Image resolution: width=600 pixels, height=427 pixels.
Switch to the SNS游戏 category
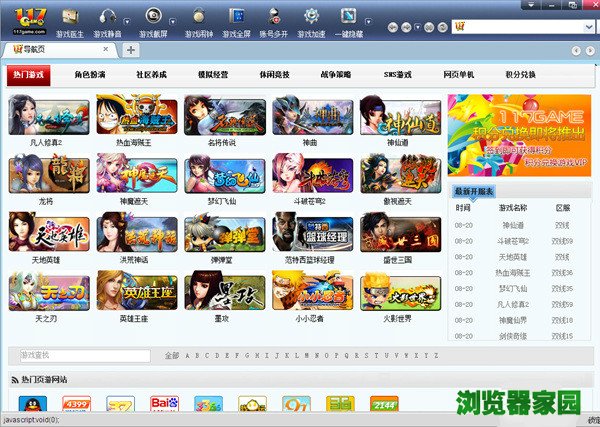(x=398, y=75)
